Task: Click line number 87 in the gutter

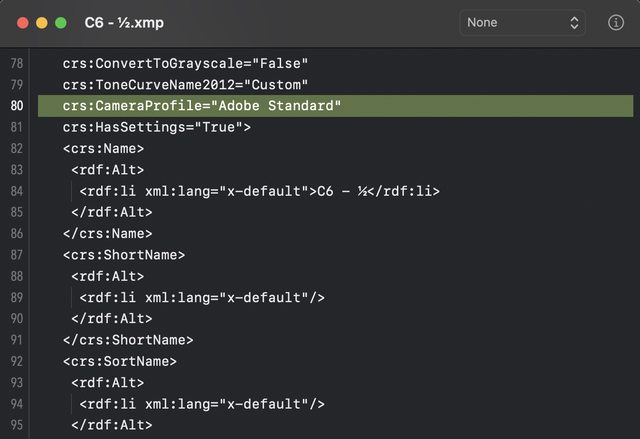Action: (x=17, y=255)
